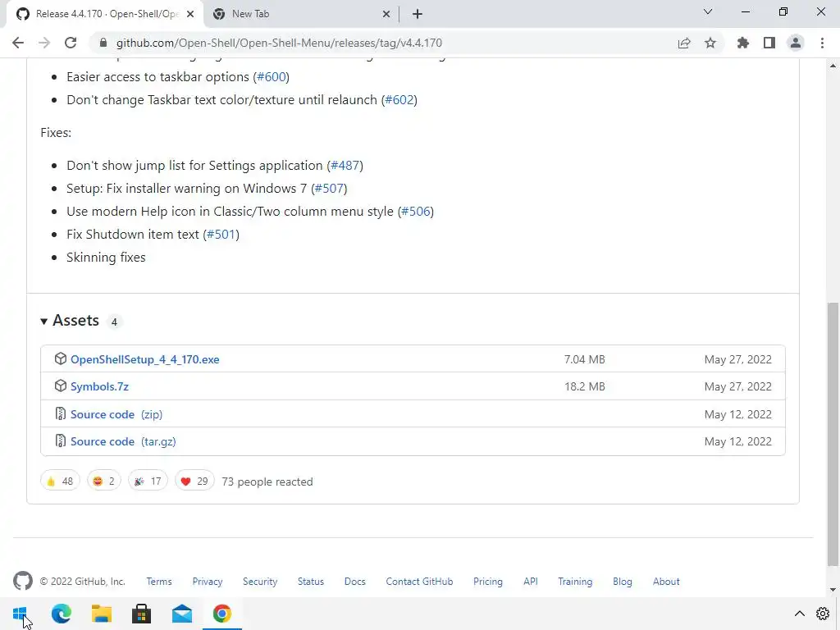This screenshot has height=630, width=840.
Task: Click the file icon for Source code (tar.gz)
Action: (61, 441)
